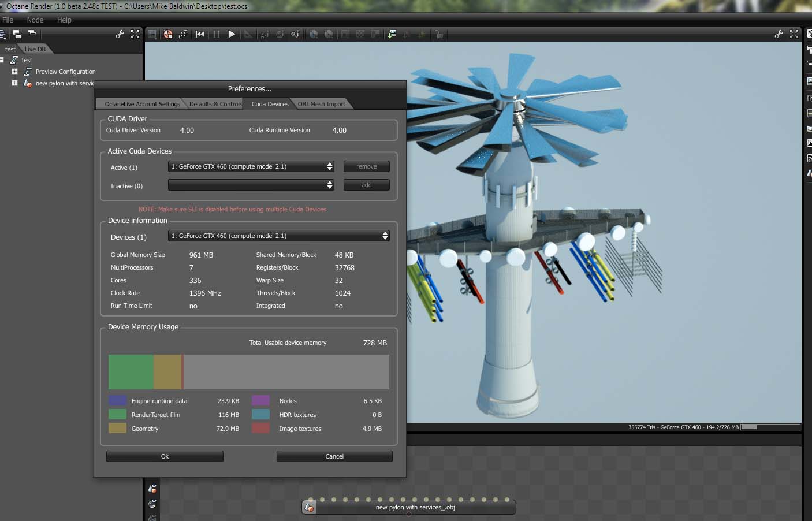Select the Preview Configuration tree row
This screenshot has height=521, width=812.
coord(65,72)
